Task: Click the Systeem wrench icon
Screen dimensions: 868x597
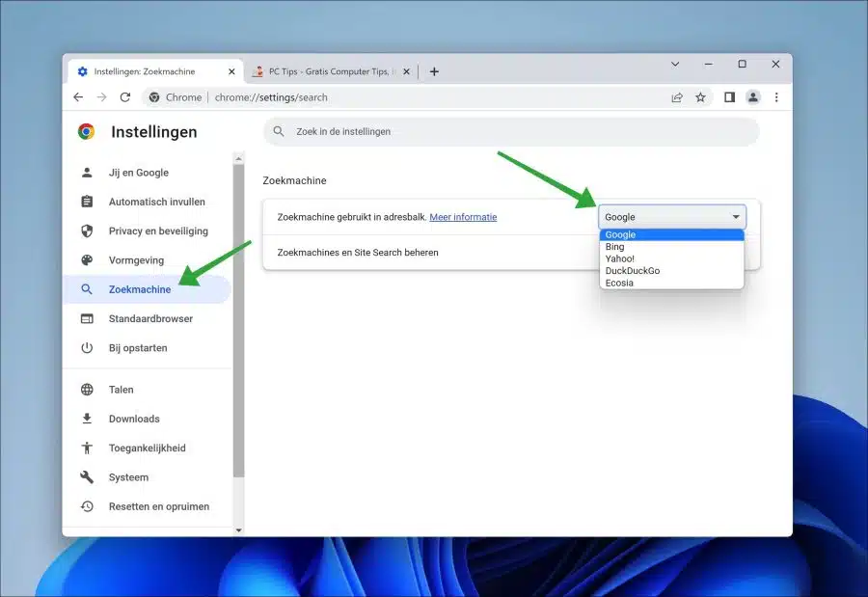Action: click(87, 476)
